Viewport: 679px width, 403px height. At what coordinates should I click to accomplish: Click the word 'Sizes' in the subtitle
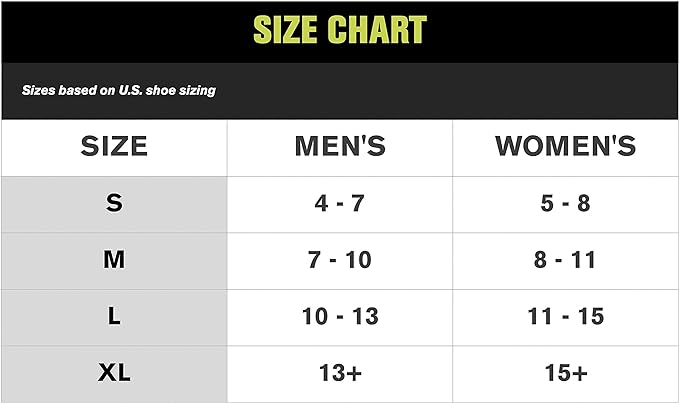[39, 90]
